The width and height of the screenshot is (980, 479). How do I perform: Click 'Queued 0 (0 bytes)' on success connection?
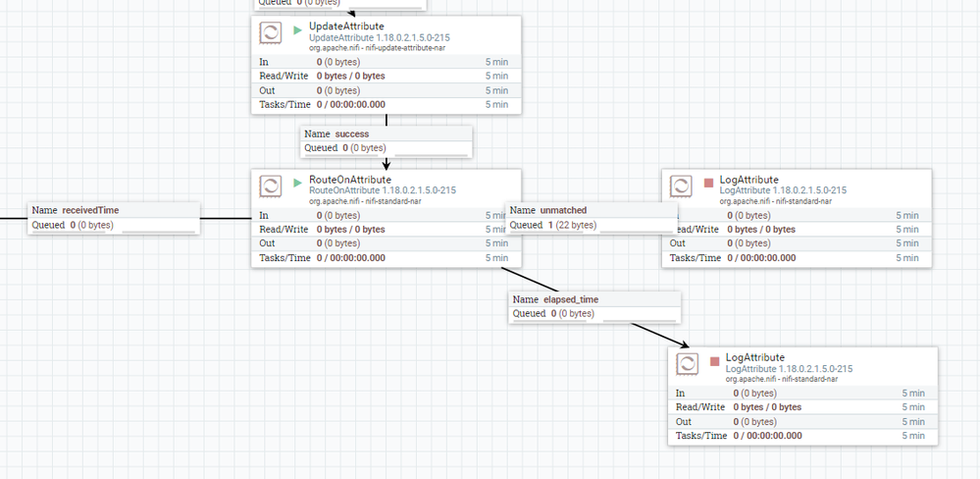[345, 148]
